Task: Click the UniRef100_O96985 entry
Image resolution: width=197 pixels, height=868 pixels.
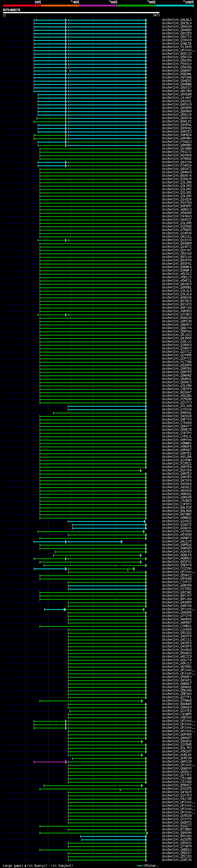Action: click(177, 612)
